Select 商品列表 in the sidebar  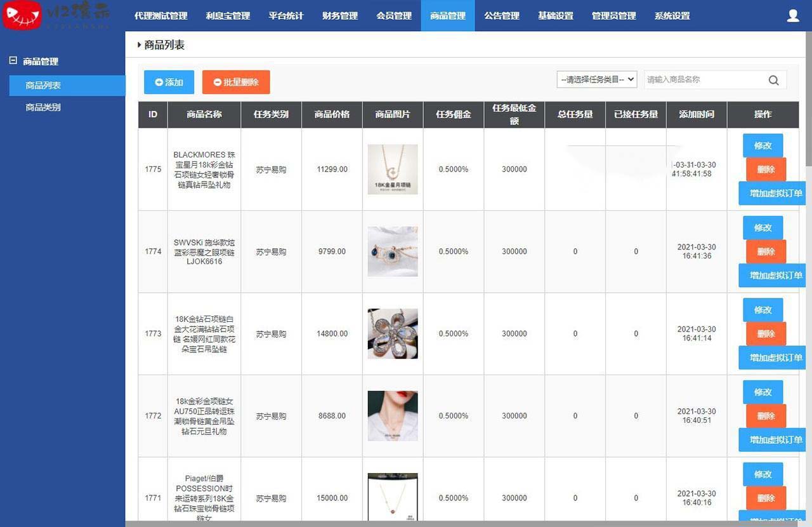point(43,85)
